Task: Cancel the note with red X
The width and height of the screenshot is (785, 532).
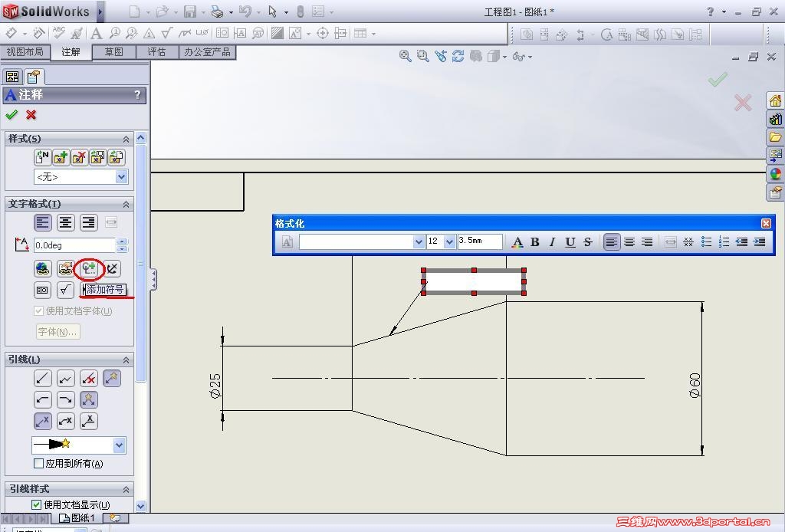Action: point(31,115)
